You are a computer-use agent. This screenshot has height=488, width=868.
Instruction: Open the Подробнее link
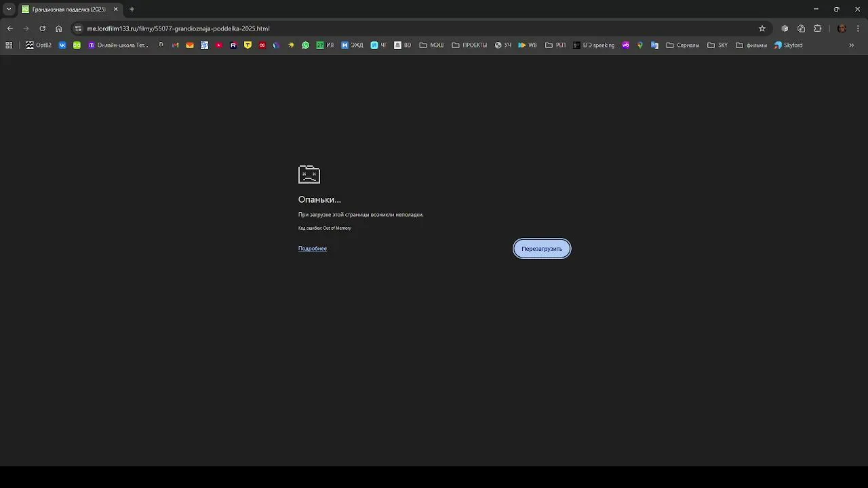(x=313, y=249)
